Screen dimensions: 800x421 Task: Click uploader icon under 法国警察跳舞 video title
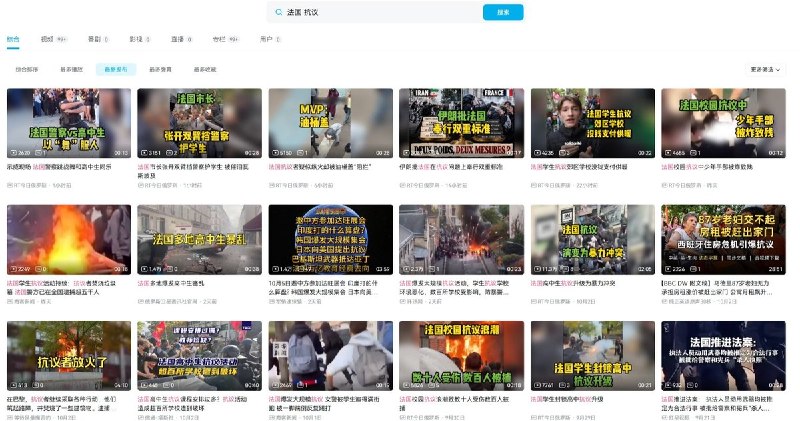pos(10,185)
